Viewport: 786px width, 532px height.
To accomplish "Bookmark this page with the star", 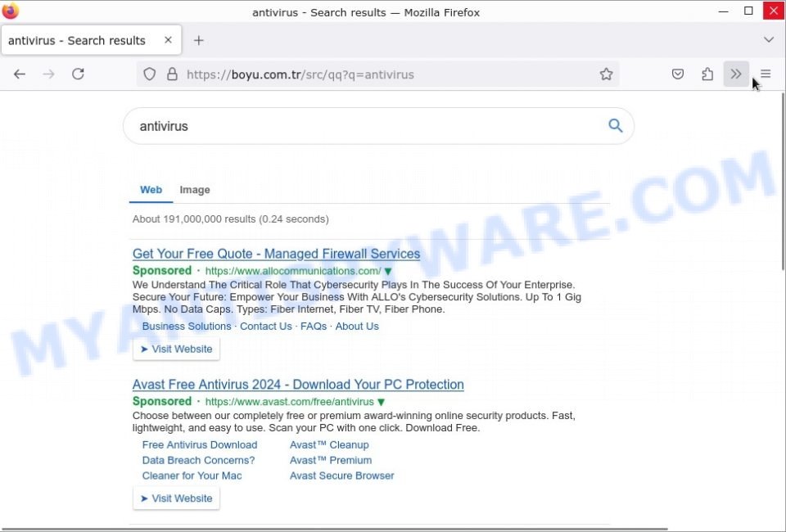I will click(606, 74).
